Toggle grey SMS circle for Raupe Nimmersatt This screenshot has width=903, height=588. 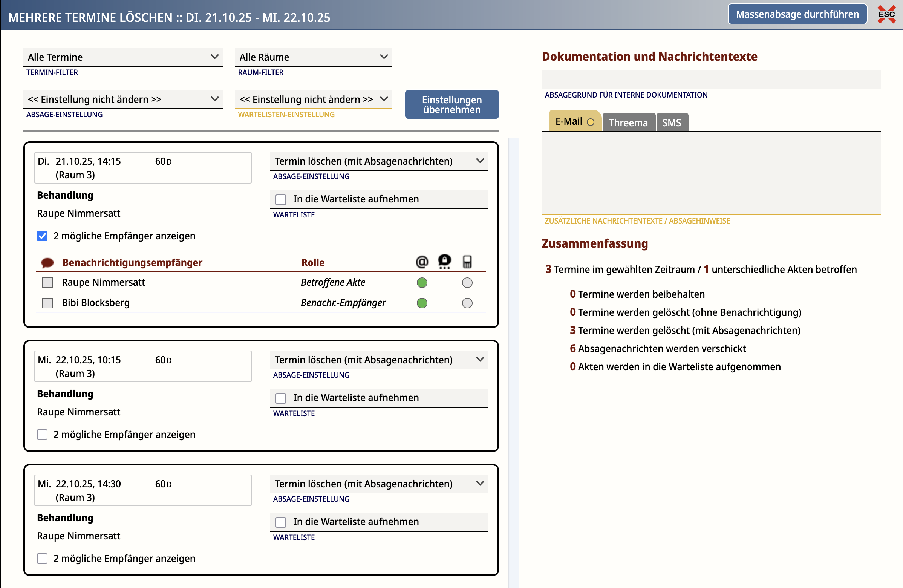coord(467,283)
